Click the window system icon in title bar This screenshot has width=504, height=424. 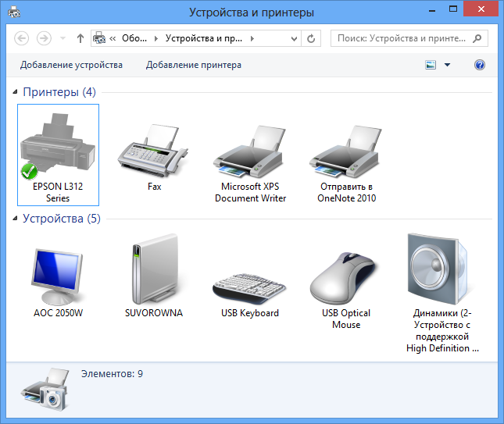[14, 12]
